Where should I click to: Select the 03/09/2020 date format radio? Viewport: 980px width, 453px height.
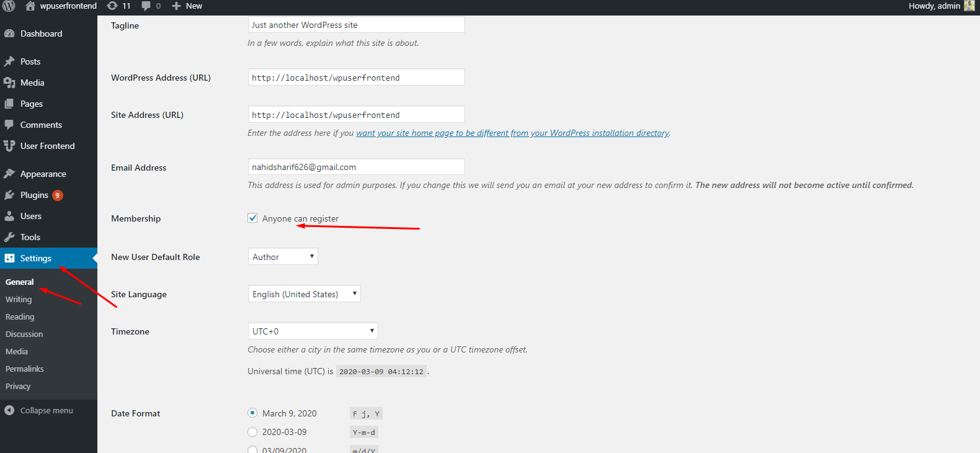coord(252,450)
